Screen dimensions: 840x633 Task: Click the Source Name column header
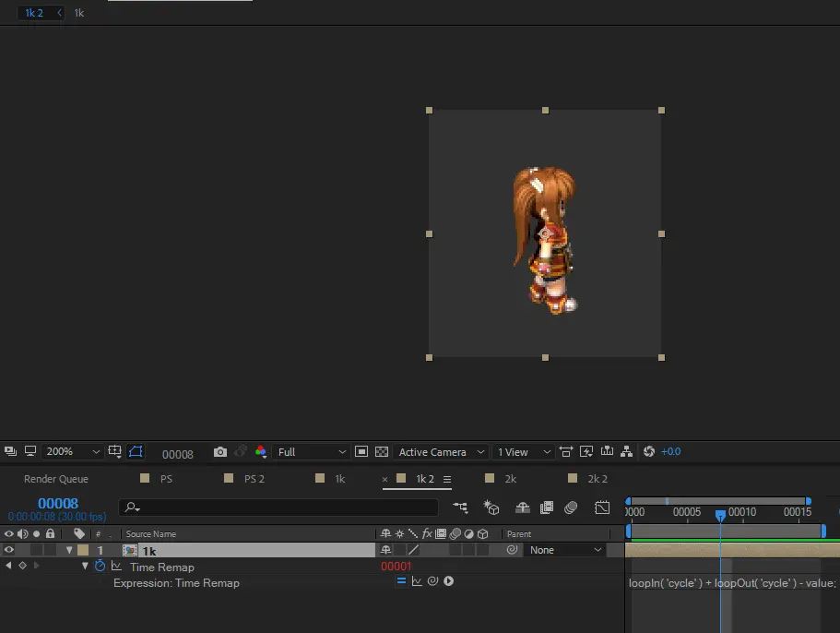151,534
